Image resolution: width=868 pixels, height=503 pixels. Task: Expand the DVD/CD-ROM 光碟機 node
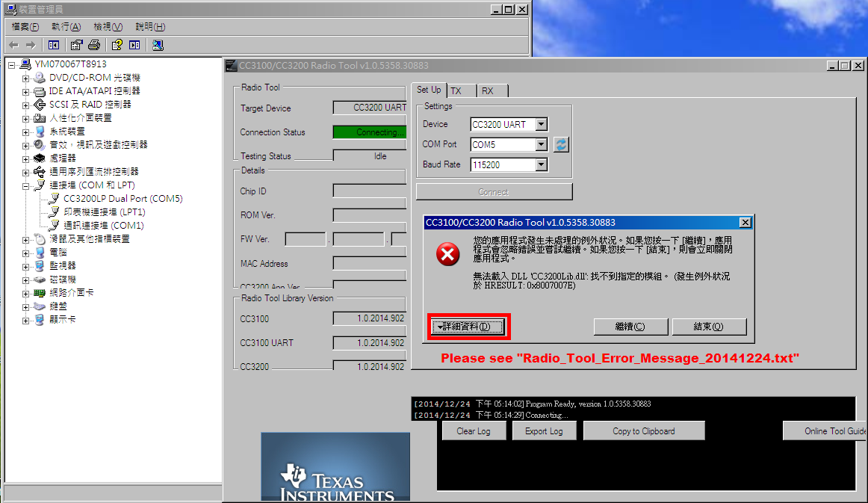(25, 78)
